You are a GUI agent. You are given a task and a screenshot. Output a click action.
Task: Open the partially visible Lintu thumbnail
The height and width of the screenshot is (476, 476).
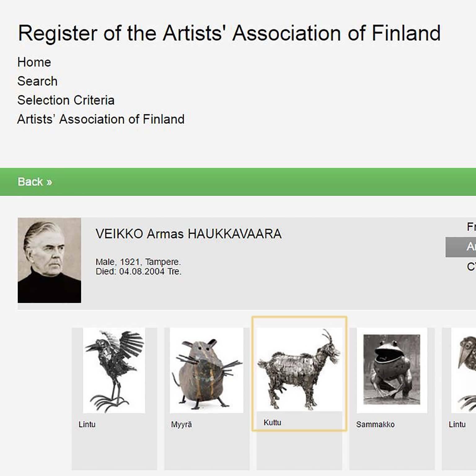click(x=464, y=370)
